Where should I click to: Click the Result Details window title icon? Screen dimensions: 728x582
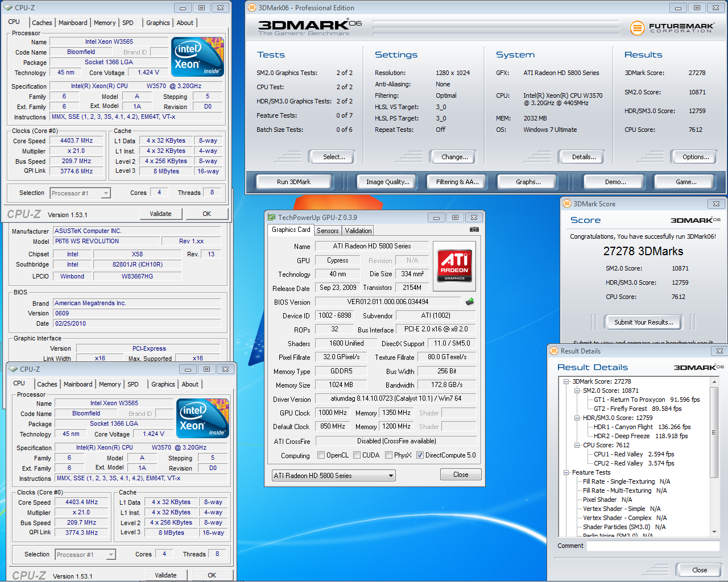pyautogui.click(x=554, y=351)
